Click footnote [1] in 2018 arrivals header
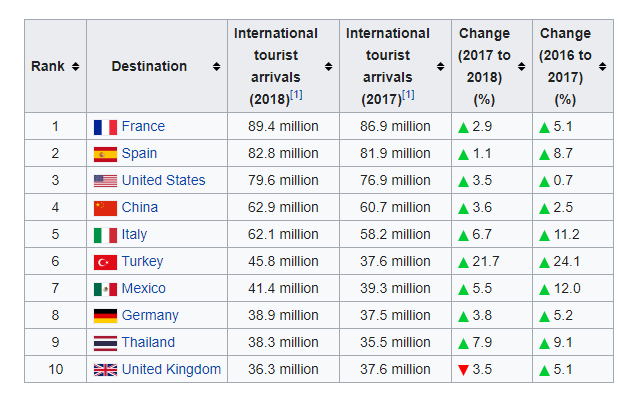 pos(296,96)
